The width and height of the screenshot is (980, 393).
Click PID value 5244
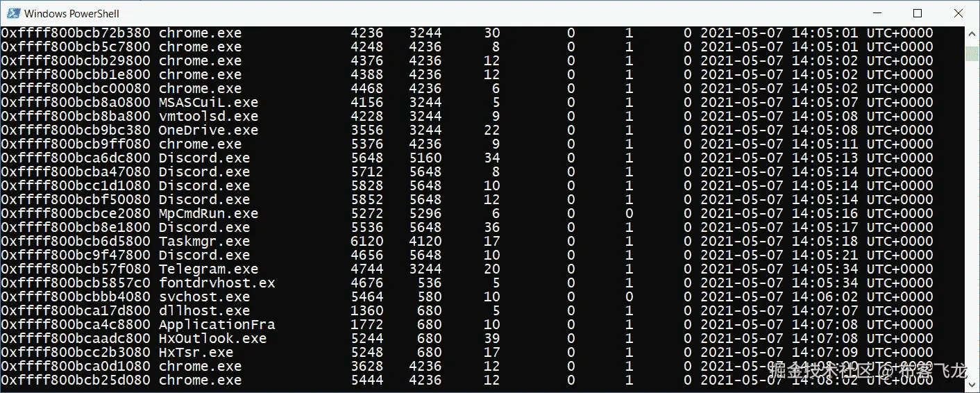(366, 338)
